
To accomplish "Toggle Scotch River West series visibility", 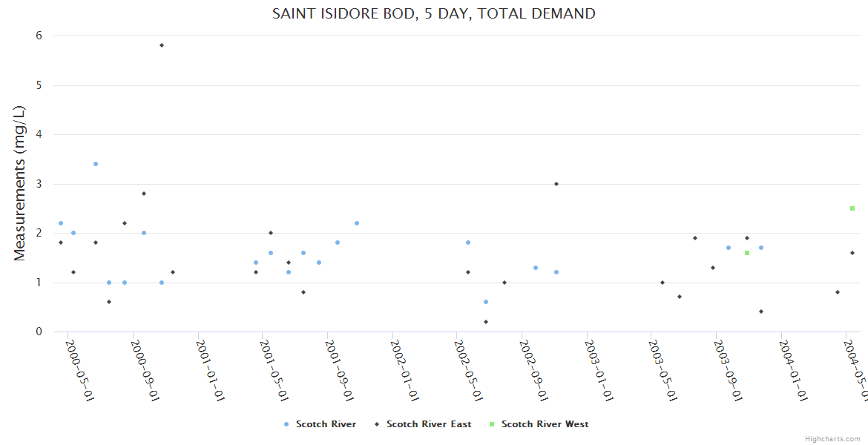I will click(545, 424).
